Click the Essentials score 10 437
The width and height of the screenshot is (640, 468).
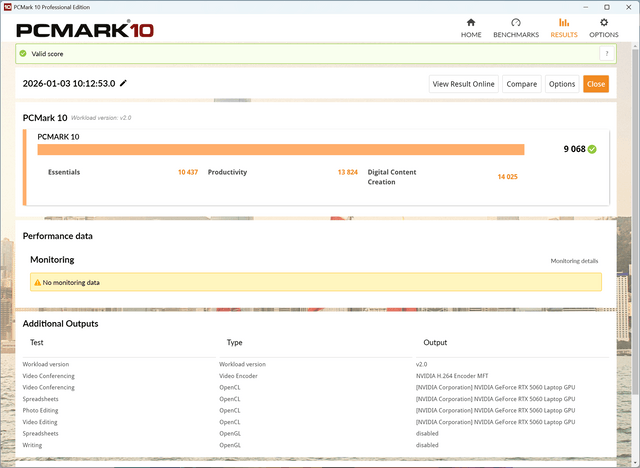(x=188, y=172)
